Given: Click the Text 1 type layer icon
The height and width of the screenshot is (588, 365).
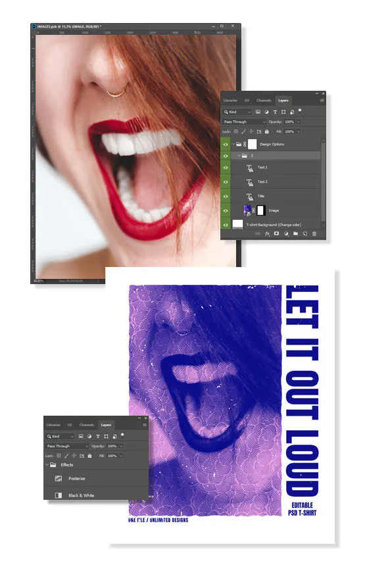Looking at the screenshot, I should pyautogui.click(x=249, y=168).
